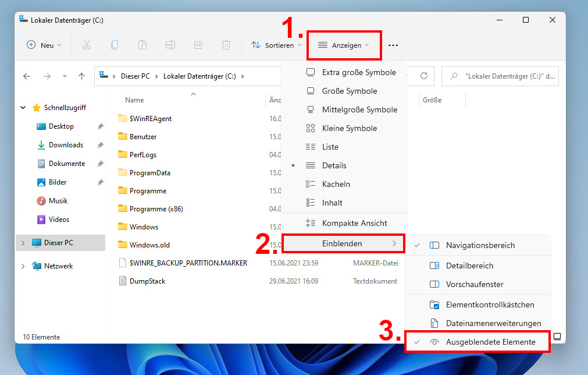Open Downloads in quick access
The image size is (588, 375).
[66, 145]
